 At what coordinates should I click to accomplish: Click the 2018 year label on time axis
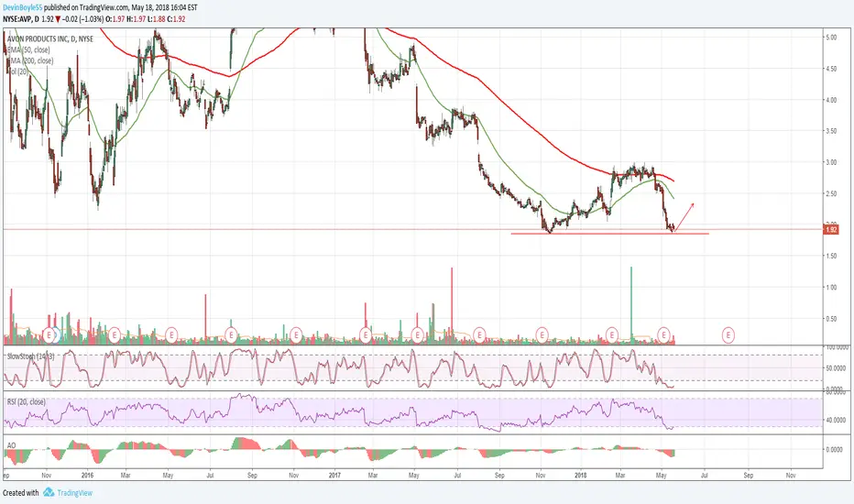(x=581, y=475)
